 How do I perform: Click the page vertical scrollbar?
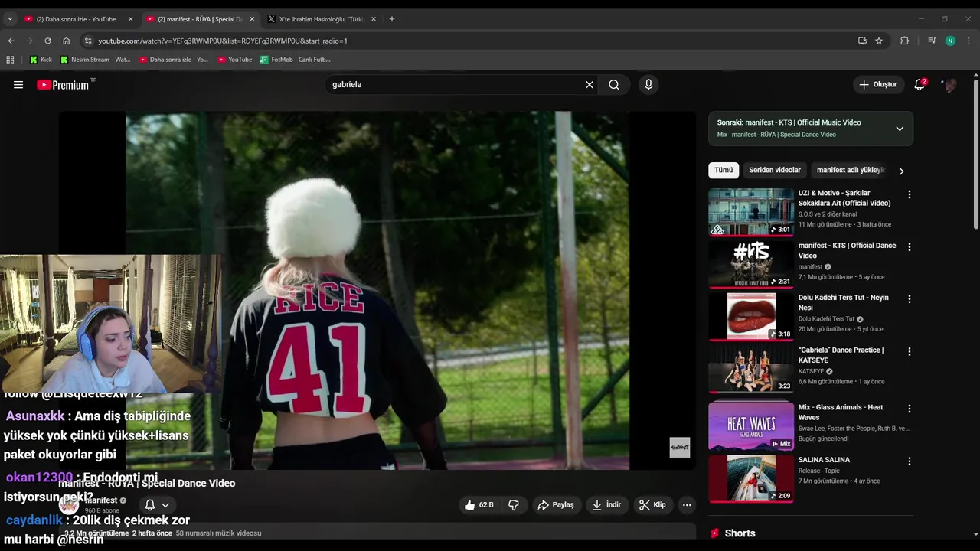pyautogui.click(x=975, y=153)
